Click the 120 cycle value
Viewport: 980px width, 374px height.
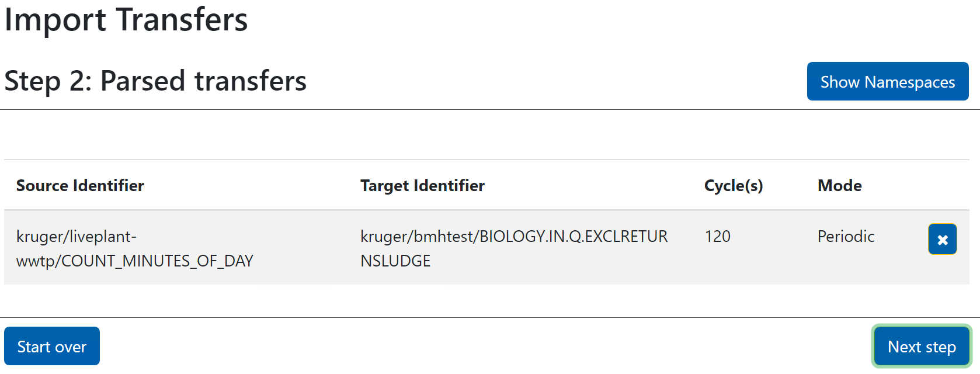[x=717, y=237]
